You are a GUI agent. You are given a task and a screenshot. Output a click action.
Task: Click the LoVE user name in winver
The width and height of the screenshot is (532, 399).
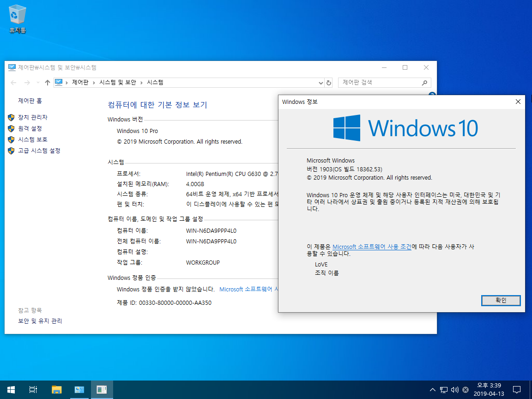[321, 265]
